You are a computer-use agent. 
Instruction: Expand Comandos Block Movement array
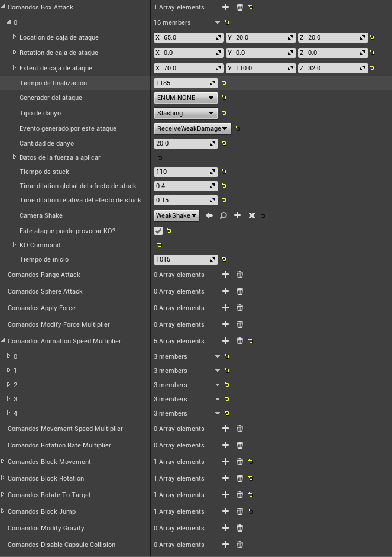coord(4,462)
